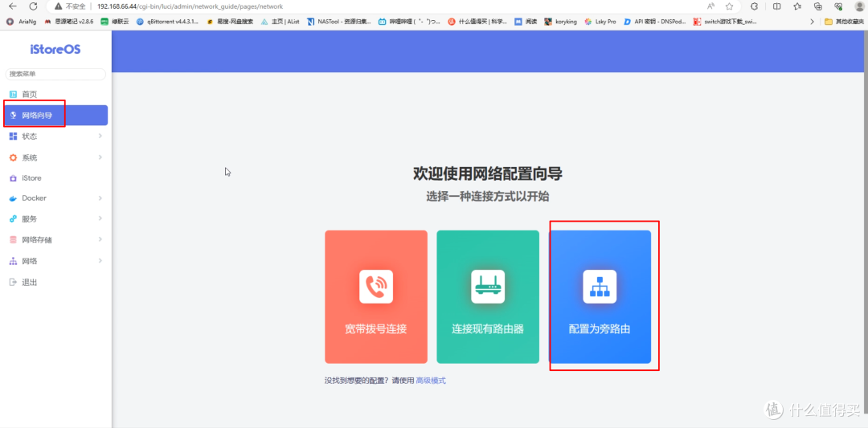Choose 配置为旁路由 card
This screenshot has height=428, width=868.
click(600, 297)
